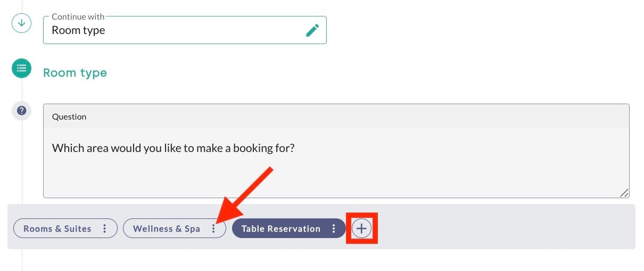Click the green pencil edit icon
The height and width of the screenshot is (271, 644).
(312, 30)
